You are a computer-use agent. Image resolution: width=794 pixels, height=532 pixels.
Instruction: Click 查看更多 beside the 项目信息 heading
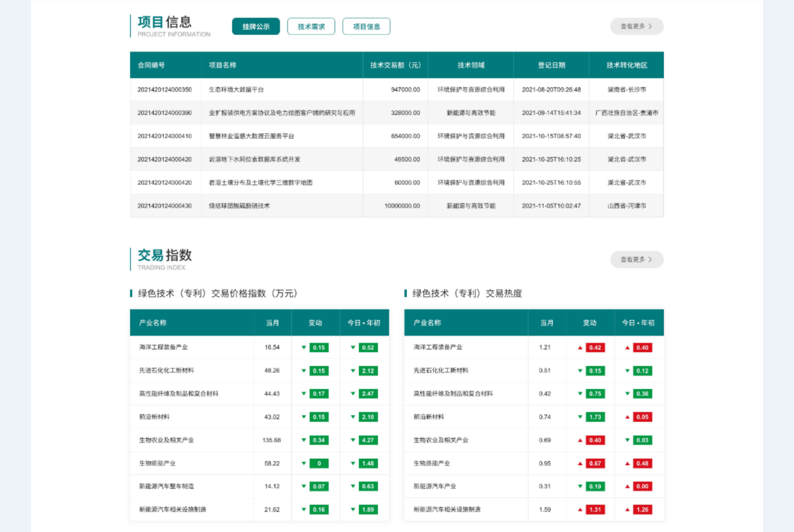coord(636,26)
